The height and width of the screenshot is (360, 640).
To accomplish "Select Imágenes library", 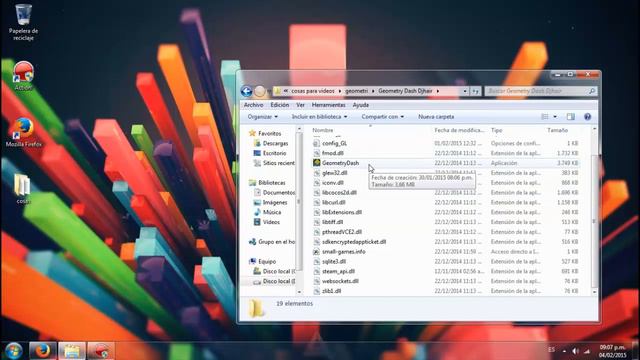I will (x=275, y=202).
